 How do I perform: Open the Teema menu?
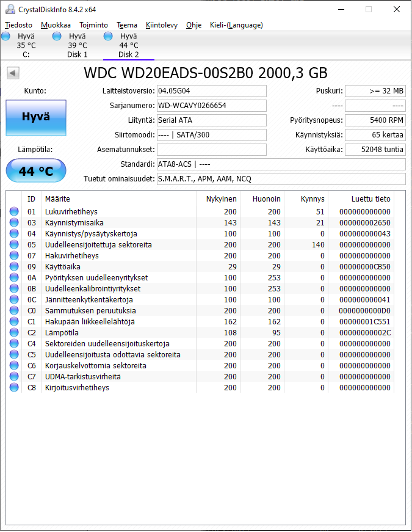point(127,25)
